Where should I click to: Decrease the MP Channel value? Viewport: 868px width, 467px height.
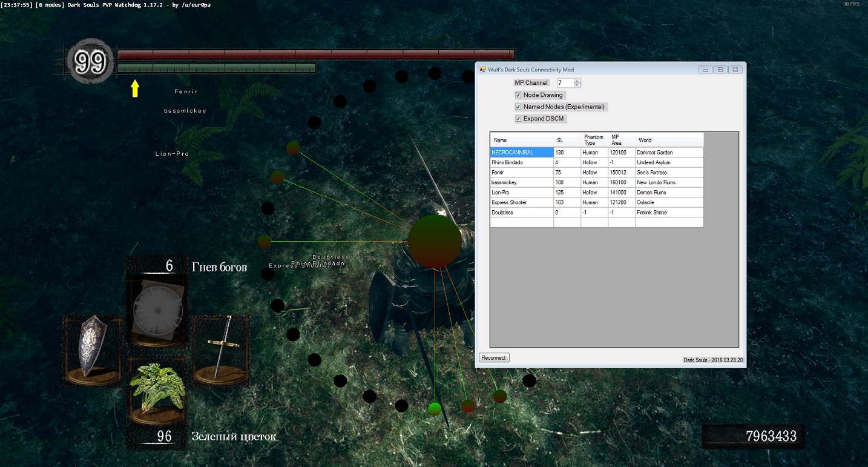click(x=577, y=85)
